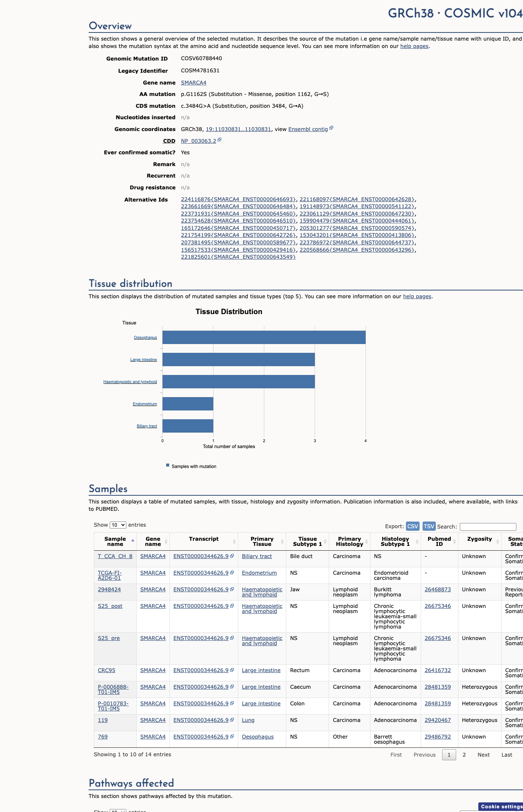523x812 pixels.
Task: Click Endometrium label in tissue chart
Action: coord(145,404)
